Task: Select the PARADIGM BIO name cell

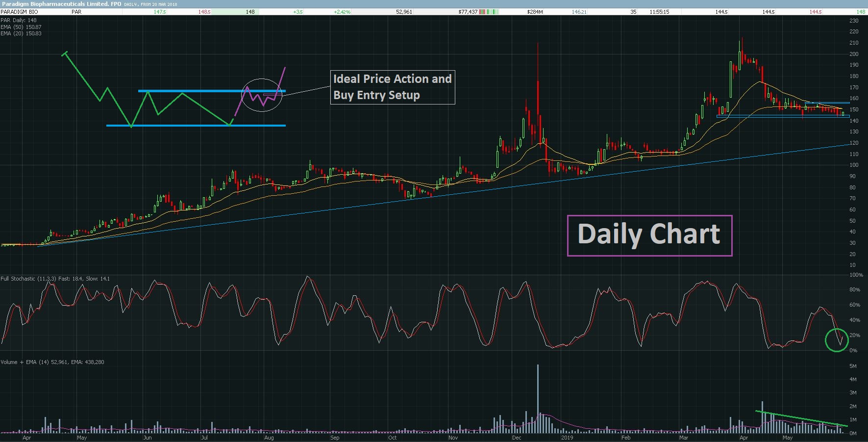Action: coord(19,12)
